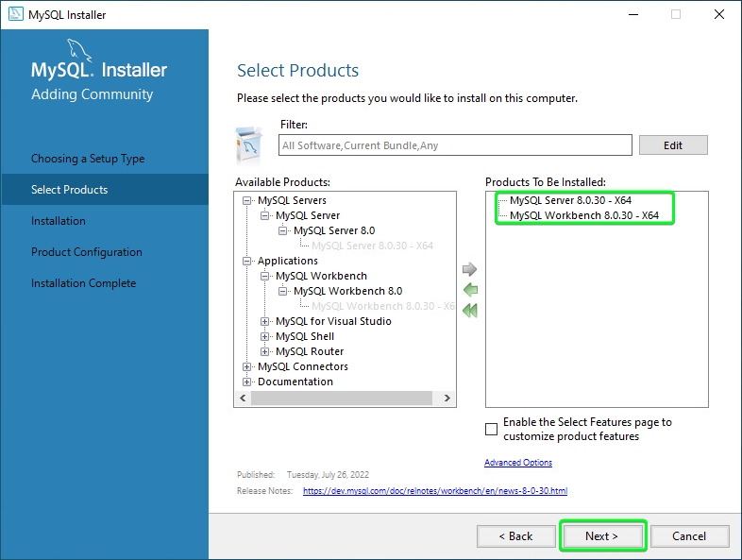742x560 pixels.
Task: Open the Installation Complete step
Action: pos(84,283)
